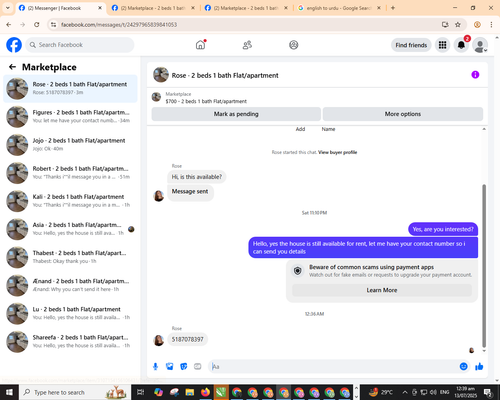
Task: Open the Jojo conversation
Action: (x=70, y=145)
